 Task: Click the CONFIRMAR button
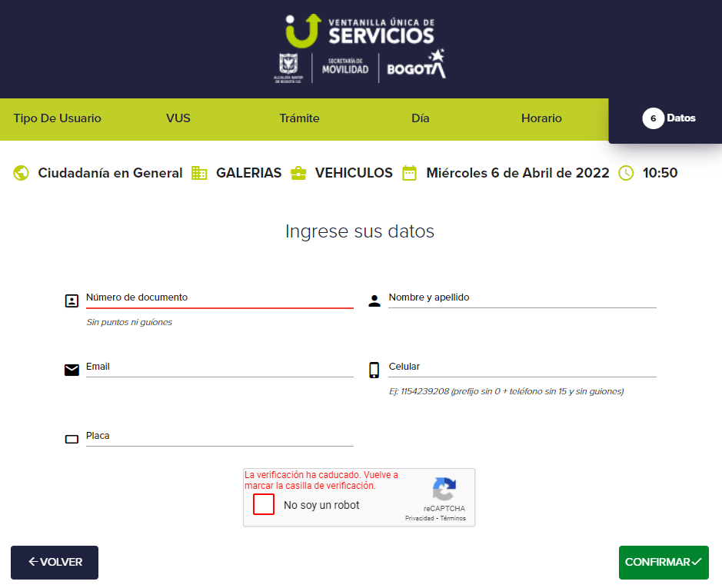pyautogui.click(x=663, y=562)
